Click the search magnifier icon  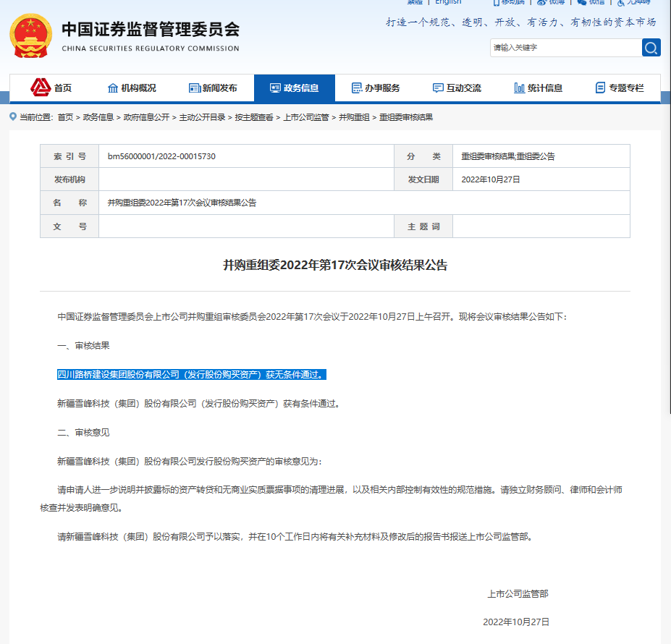[651, 48]
